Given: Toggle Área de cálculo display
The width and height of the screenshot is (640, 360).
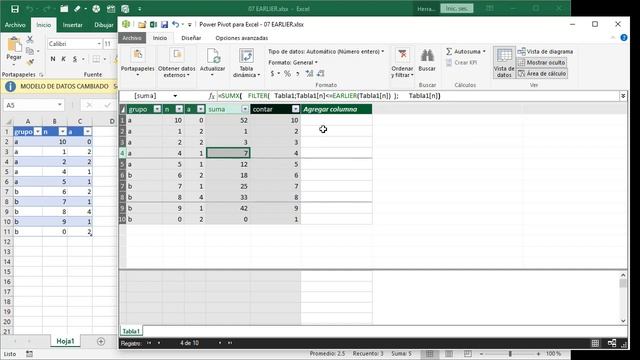Looking at the screenshot, I should (x=542, y=73).
